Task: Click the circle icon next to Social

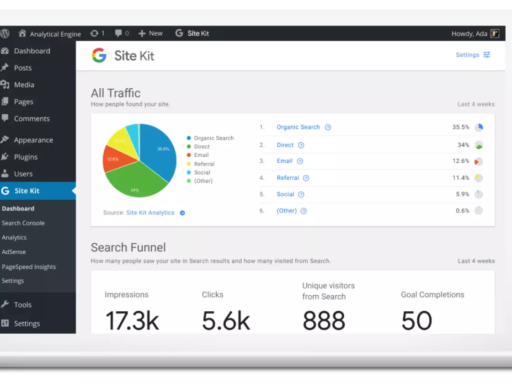Action: pyautogui.click(x=301, y=194)
